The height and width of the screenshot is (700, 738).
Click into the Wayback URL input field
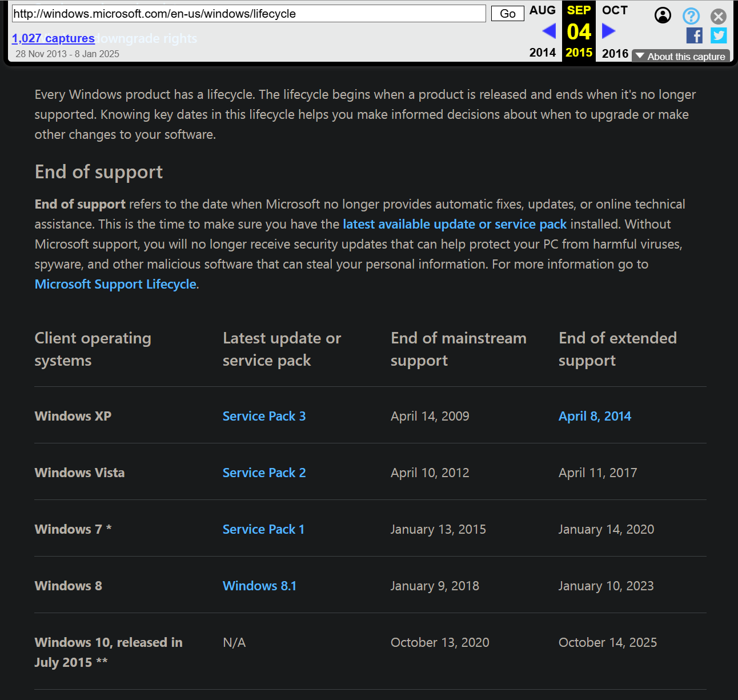point(248,14)
